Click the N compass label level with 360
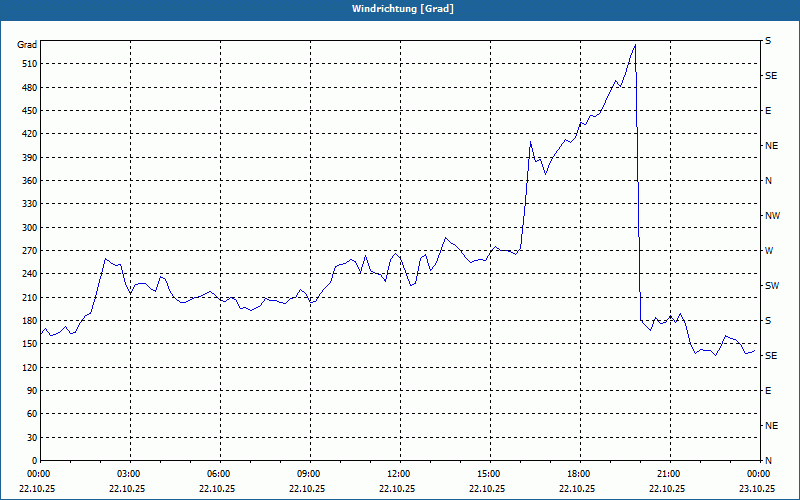The height and width of the screenshot is (500, 800). pyautogui.click(x=768, y=181)
